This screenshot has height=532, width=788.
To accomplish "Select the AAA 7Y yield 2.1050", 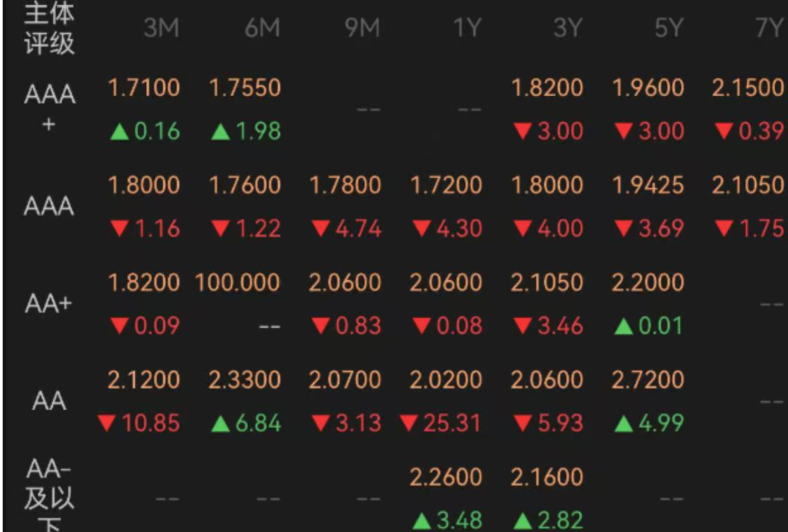I will (748, 185).
